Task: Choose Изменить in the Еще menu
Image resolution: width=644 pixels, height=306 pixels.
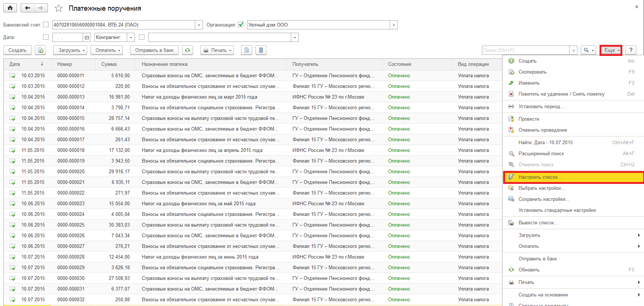Action: pos(573,83)
